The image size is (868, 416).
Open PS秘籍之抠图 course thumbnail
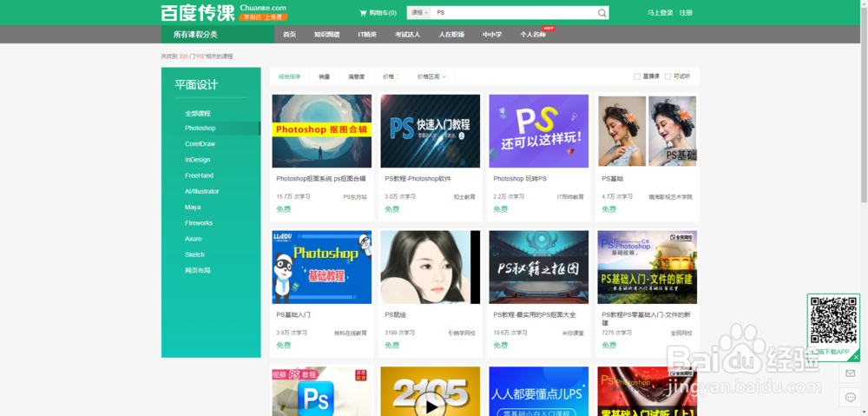[x=539, y=267]
